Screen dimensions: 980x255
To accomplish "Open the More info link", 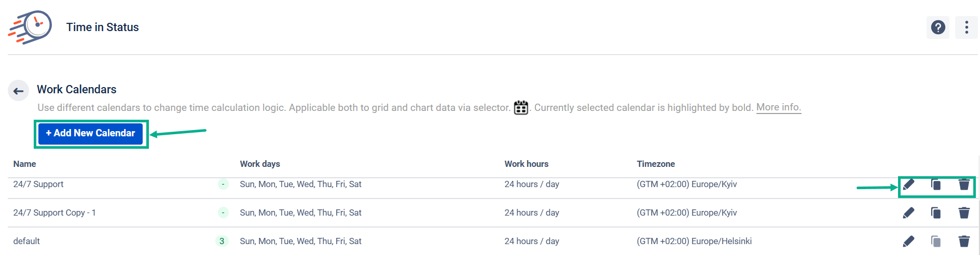I will coord(779,107).
